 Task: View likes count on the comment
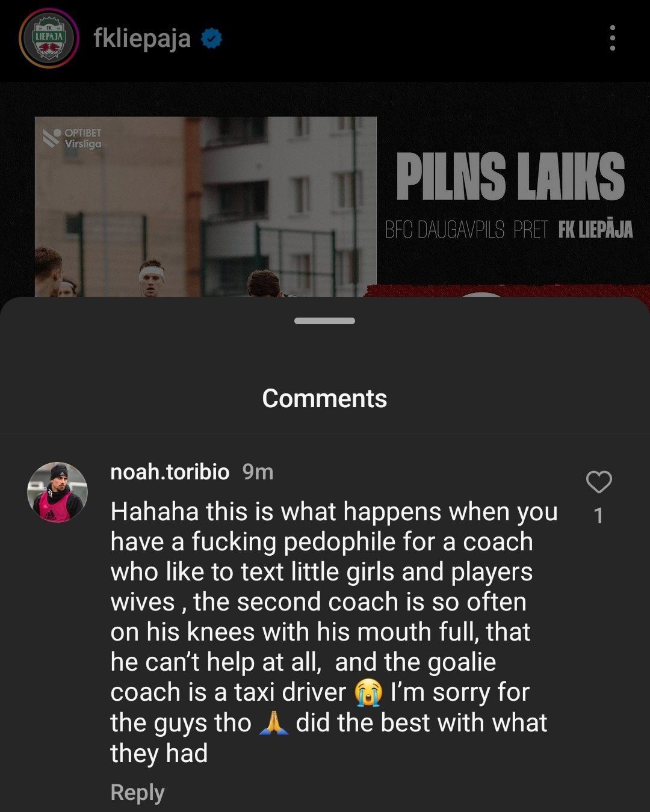tap(598, 515)
